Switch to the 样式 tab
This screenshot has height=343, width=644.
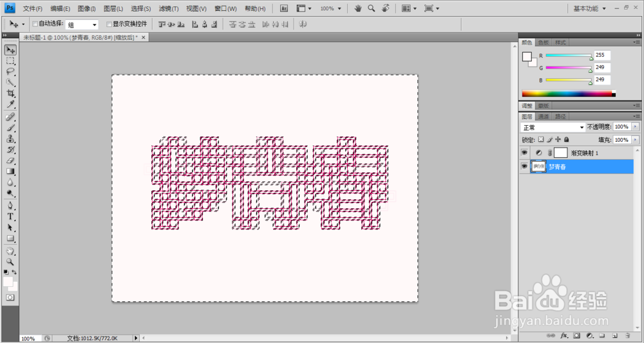(x=560, y=43)
